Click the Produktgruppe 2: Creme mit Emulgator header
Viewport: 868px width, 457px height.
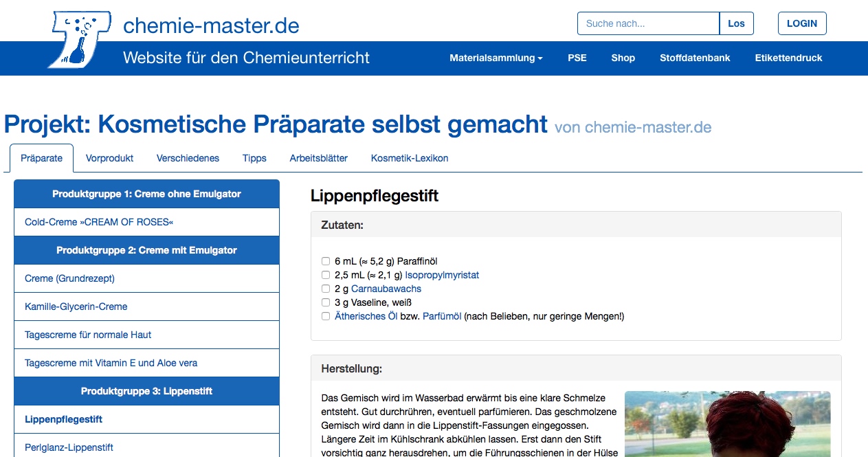click(x=146, y=250)
